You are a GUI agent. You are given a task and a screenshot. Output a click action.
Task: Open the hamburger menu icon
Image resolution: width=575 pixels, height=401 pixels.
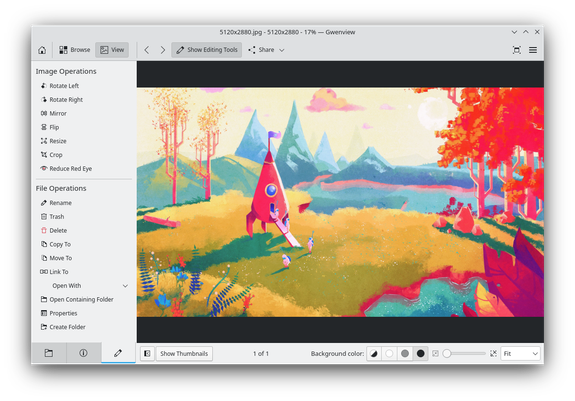(533, 50)
